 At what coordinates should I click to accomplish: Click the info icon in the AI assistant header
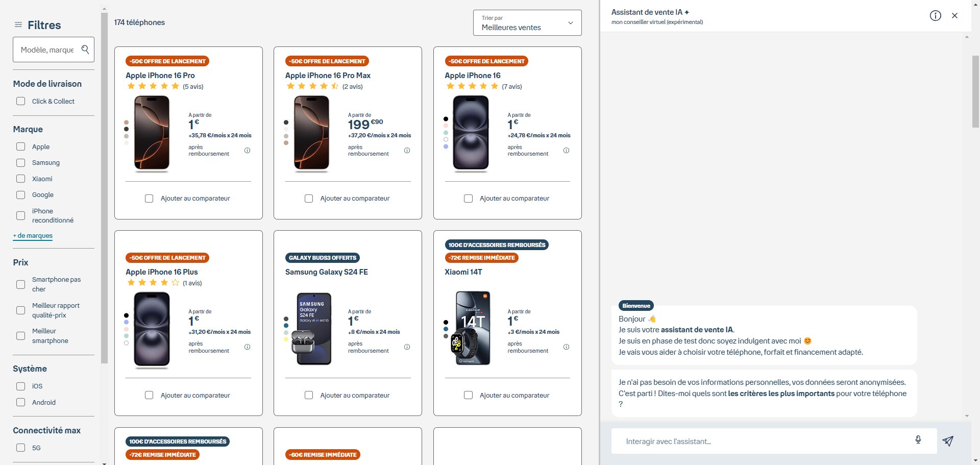936,15
